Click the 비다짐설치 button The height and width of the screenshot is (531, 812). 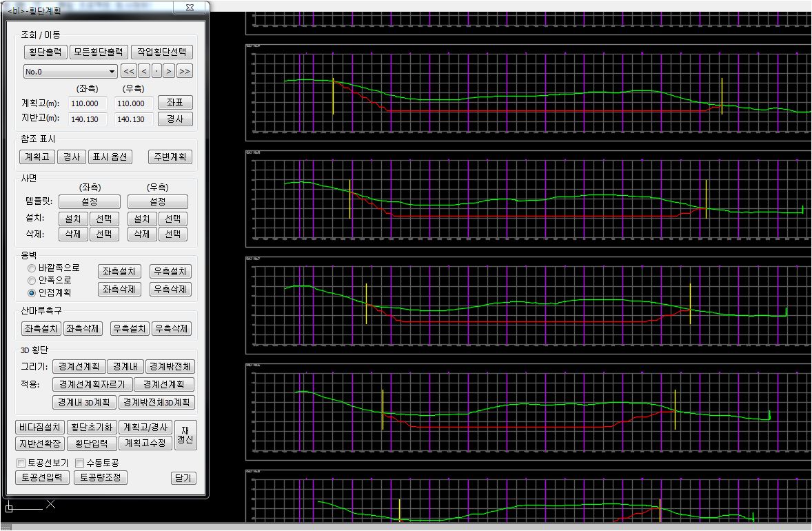tap(40, 428)
